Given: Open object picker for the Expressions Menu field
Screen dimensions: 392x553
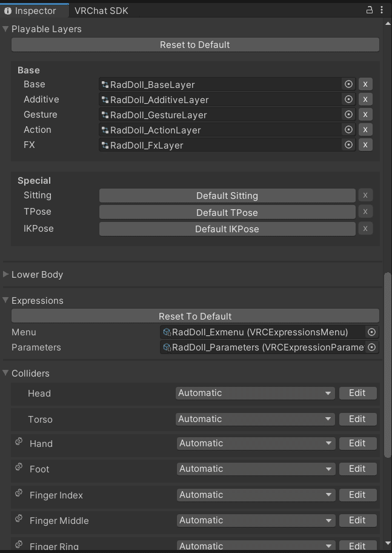Looking at the screenshot, I should tap(371, 332).
